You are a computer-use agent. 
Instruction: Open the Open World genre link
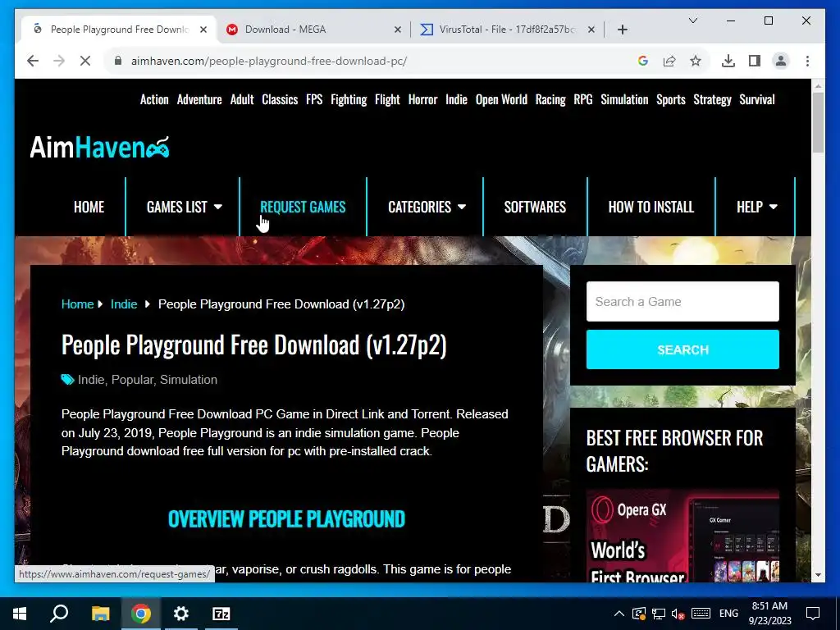coord(501,99)
